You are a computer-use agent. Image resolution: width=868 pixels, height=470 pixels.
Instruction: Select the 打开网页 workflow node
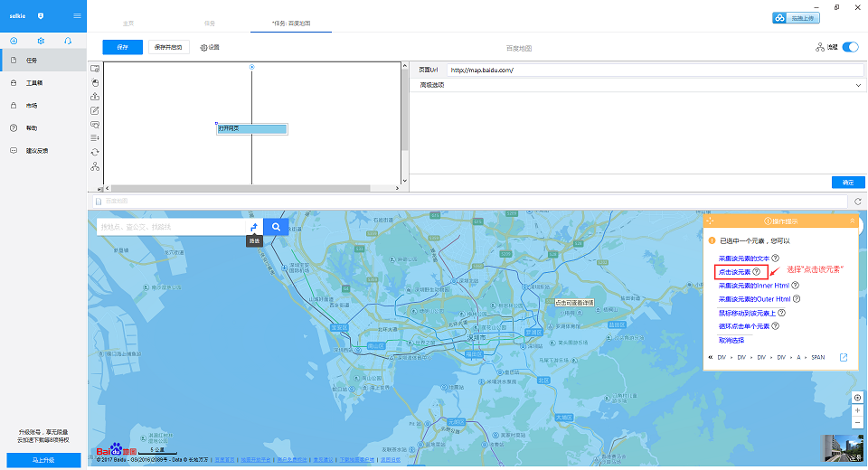point(252,128)
